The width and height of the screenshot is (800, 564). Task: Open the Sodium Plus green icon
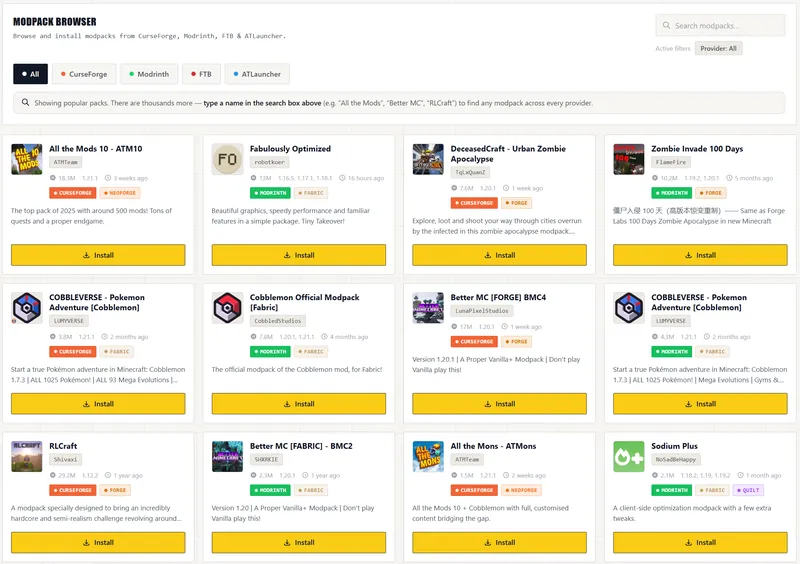pyautogui.click(x=629, y=456)
